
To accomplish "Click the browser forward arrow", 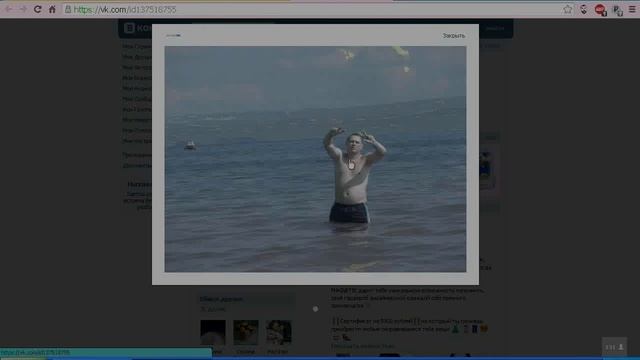I will pos(23,9).
